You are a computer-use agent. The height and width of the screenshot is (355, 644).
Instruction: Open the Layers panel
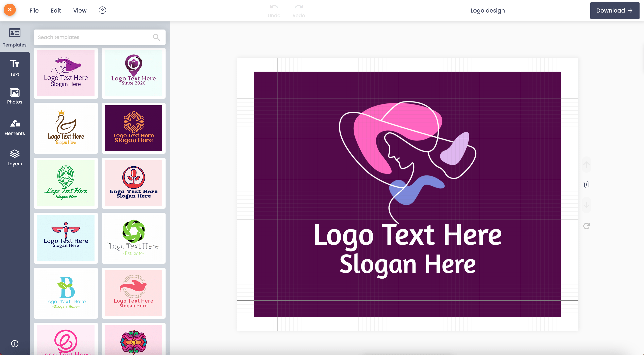15,157
